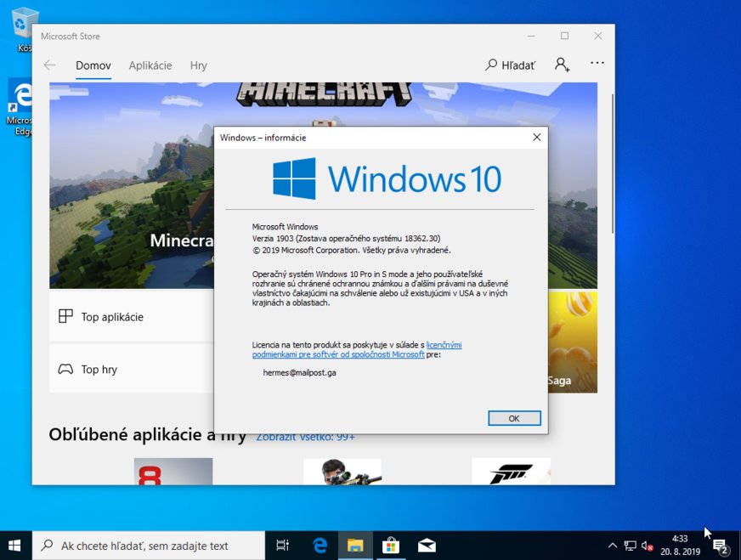Viewport: 741px width, 560px height.
Task: Open the user account sign-in icon
Action: click(x=562, y=65)
